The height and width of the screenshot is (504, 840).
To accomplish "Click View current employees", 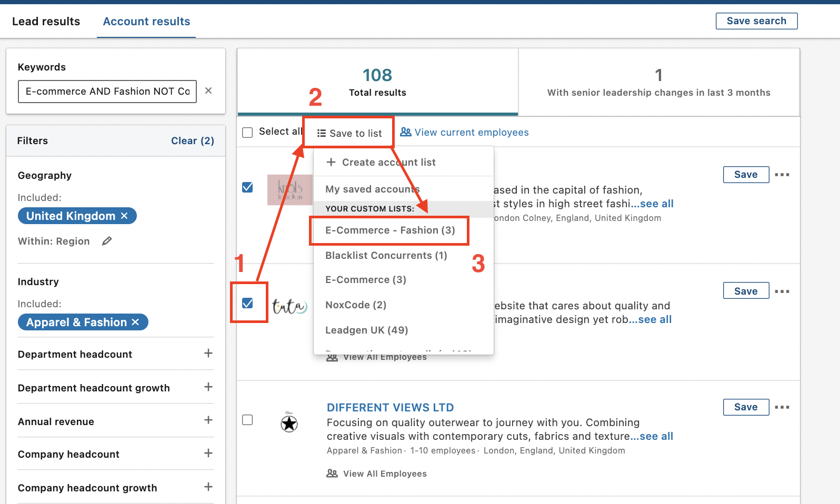I will 464,132.
